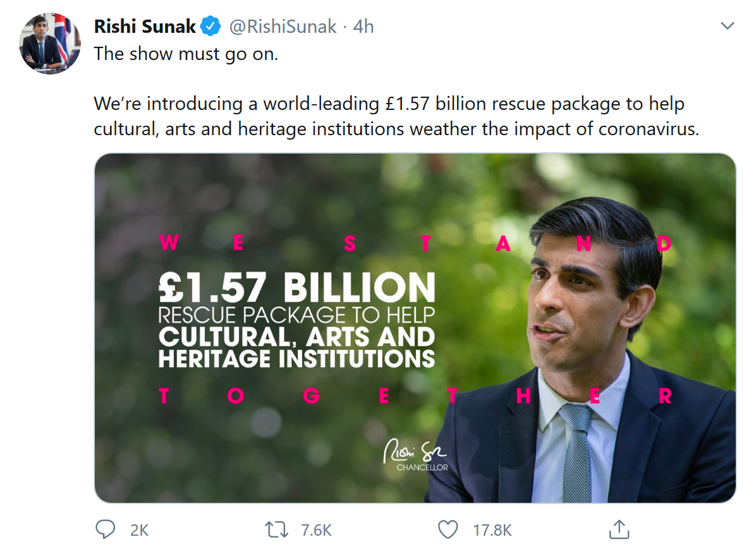Click the 7.6K retweet count

[316, 530]
